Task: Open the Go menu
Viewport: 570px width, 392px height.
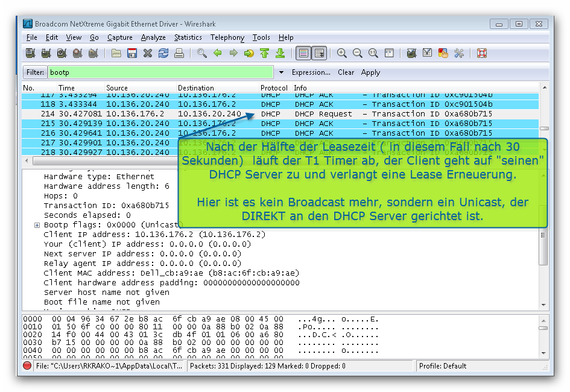Action: (x=94, y=37)
